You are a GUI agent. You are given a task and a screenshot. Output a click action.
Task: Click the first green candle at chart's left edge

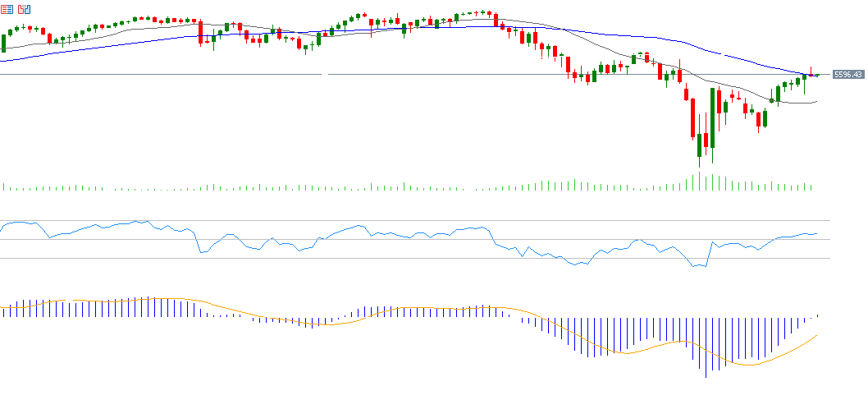pyautogui.click(x=3, y=43)
